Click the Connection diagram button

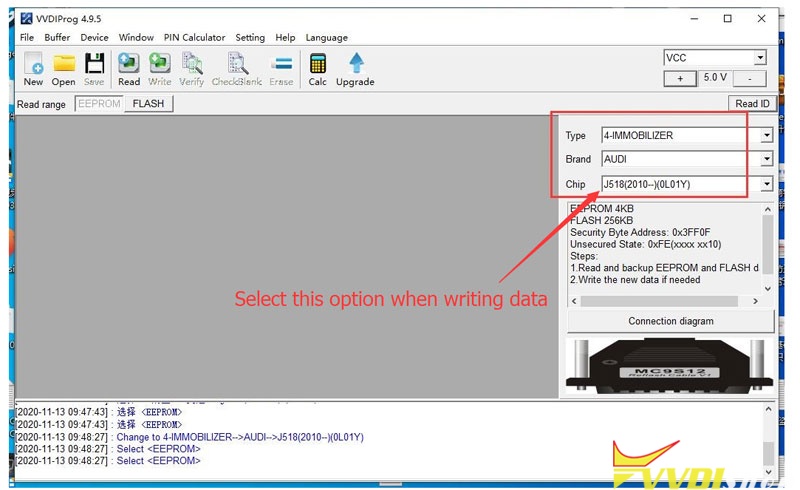pyautogui.click(x=670, y=321)
